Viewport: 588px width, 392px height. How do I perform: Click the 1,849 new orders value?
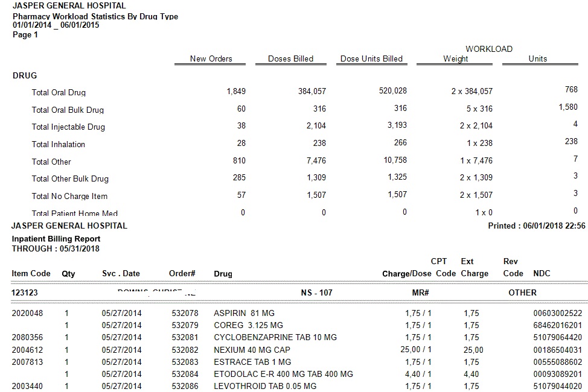[x=236, y=92]
